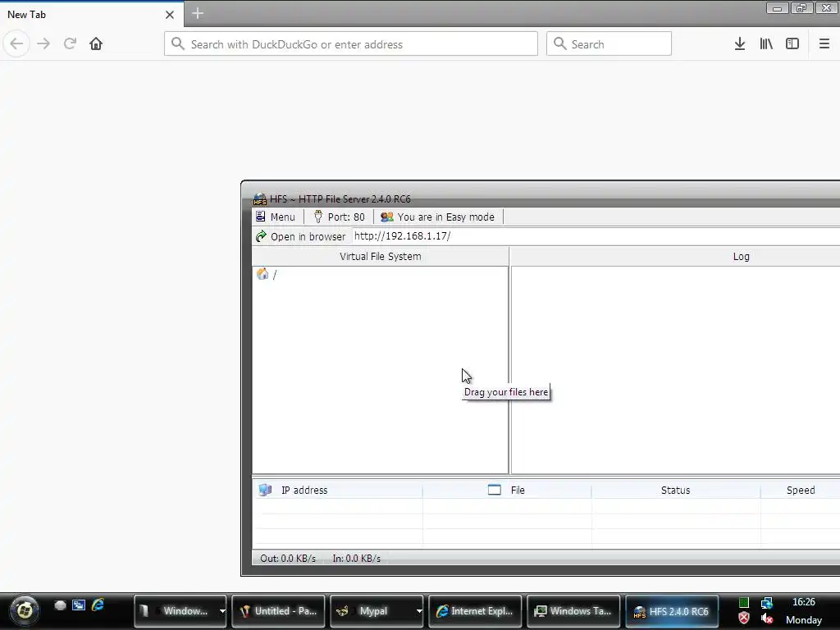Click the red security shield tray icon
The image size is (840, 630).
click(x=743, y=619)
